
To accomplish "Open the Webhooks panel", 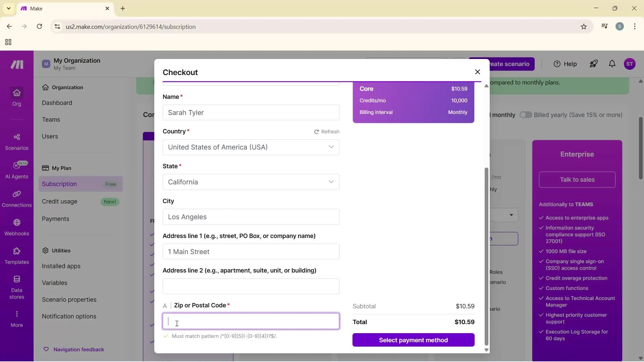I will tap(16, 227).
